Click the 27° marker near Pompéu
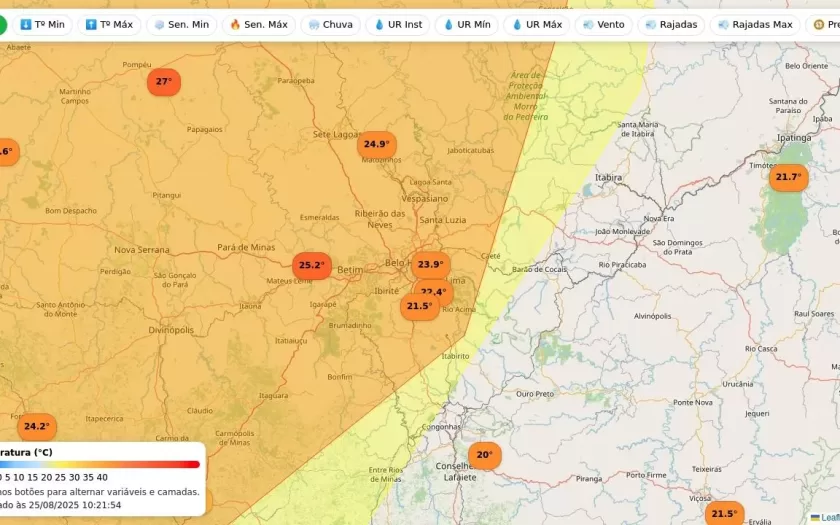Viewport: 840px width, 525px height. 164,82
